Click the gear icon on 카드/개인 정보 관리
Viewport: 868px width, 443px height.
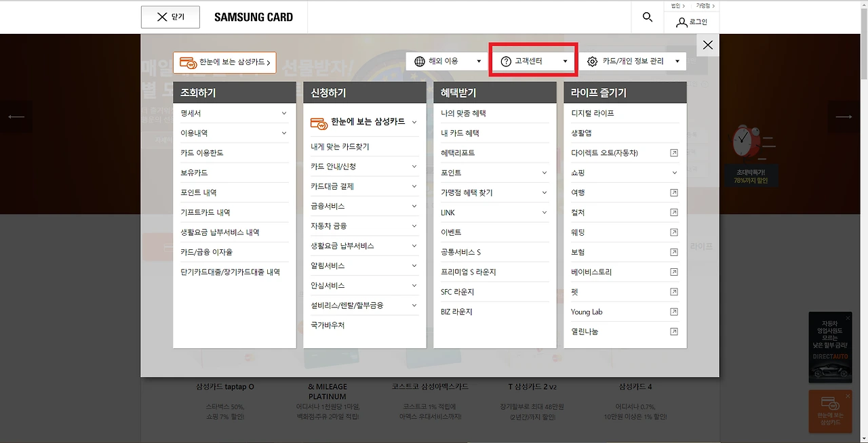(x=592, y=60)
